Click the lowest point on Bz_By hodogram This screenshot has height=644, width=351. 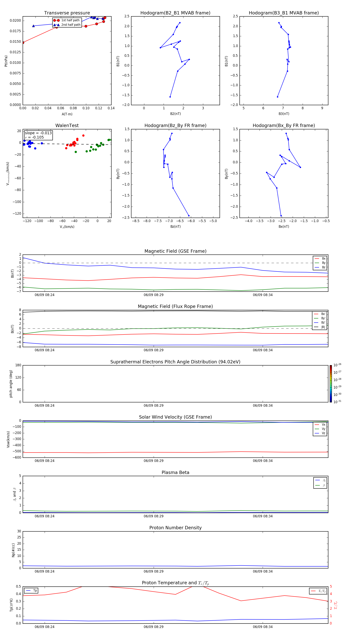click(189, 216)
